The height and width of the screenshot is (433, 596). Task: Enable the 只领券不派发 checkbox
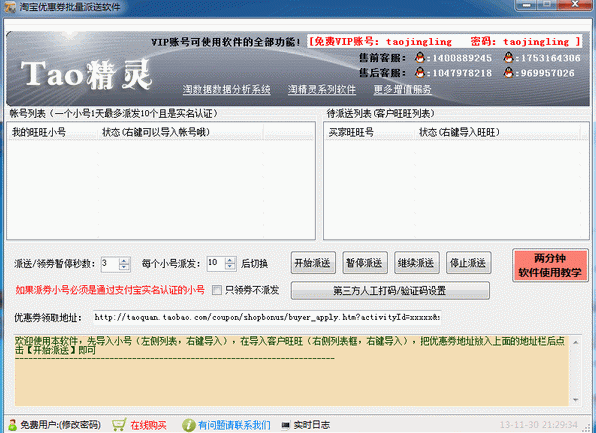(217, 290)
